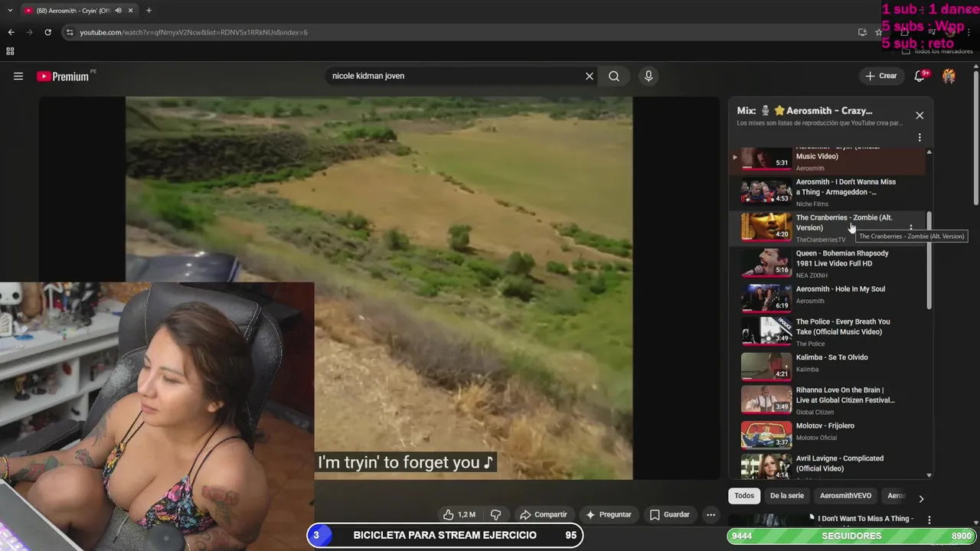
Task: Switch to the Aerosmith Cryin' browser tab
Action: (x=73, y=11)
